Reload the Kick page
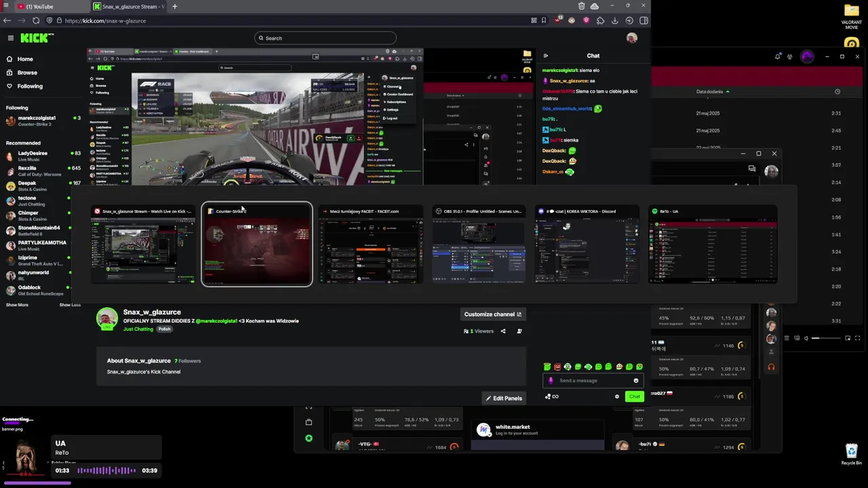868x488 pixels. pos(36,20)
